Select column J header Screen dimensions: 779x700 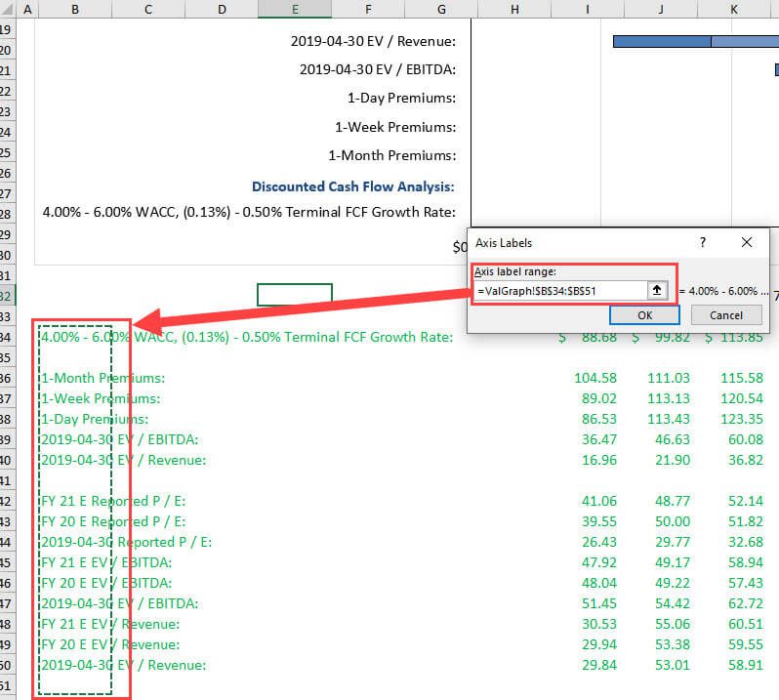tap(661, 9)
